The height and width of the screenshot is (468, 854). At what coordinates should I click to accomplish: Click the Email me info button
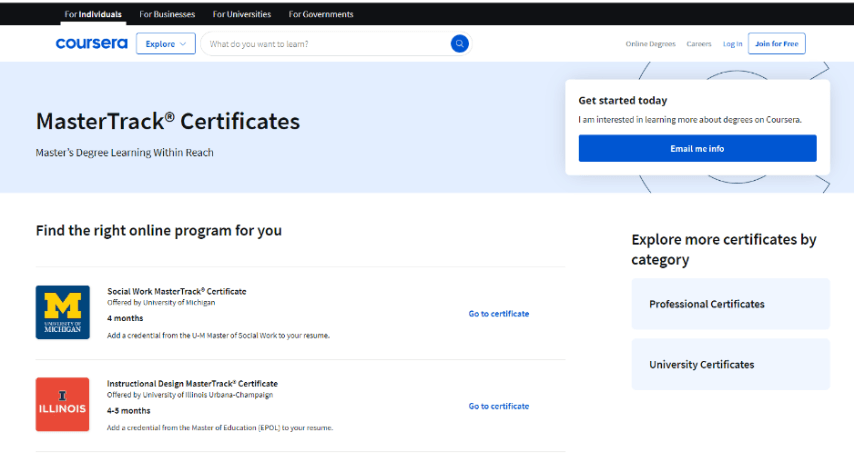698,148
